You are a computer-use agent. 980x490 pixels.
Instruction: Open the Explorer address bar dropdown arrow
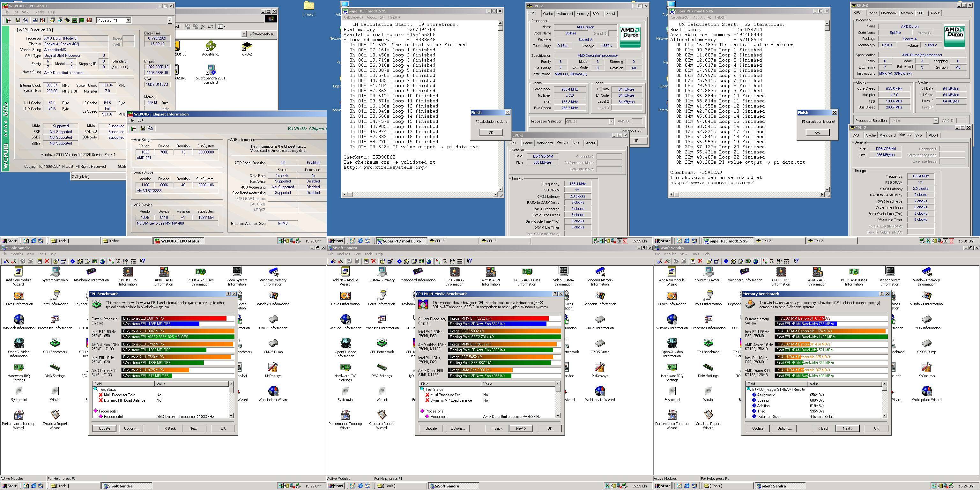point(244,34)
